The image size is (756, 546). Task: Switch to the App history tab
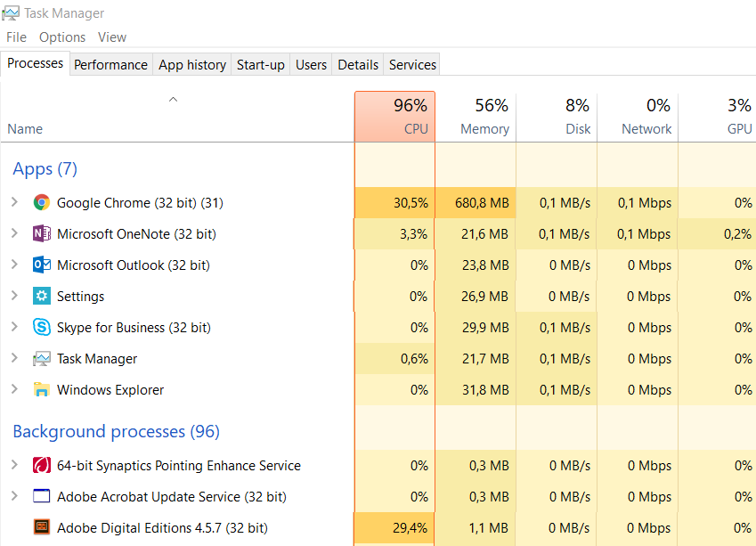click(x=191, y=65)
